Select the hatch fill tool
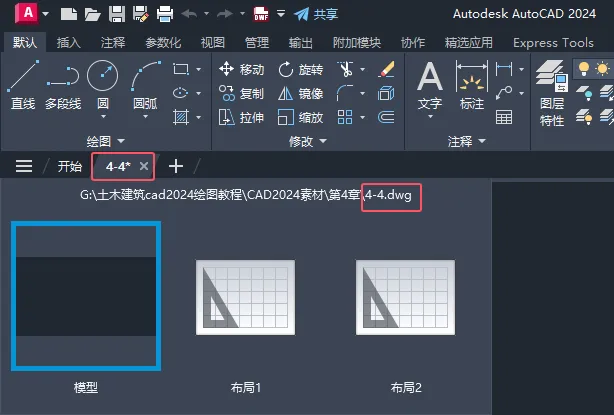This screenshot has width=614, height=415. point(181,117)
